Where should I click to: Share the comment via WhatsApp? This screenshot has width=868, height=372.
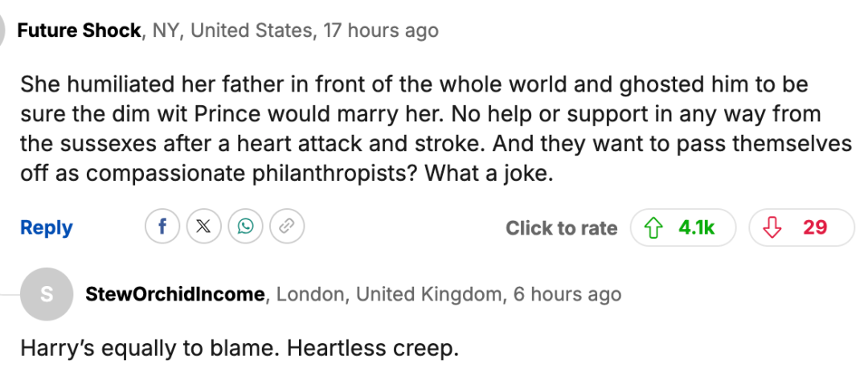[x=244, y=227]
